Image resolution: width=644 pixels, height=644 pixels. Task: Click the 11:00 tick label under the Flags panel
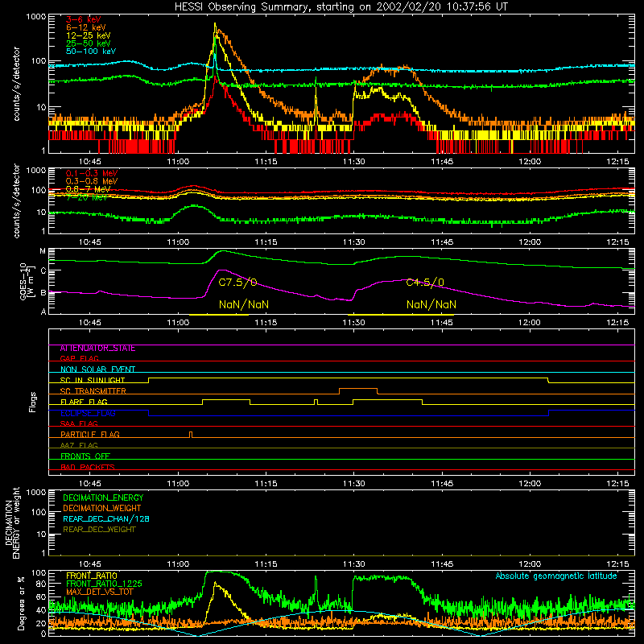pos(178,484)
